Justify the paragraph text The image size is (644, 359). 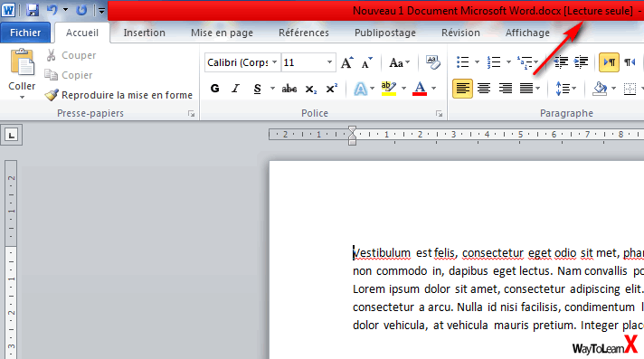(x=526, y=89)
